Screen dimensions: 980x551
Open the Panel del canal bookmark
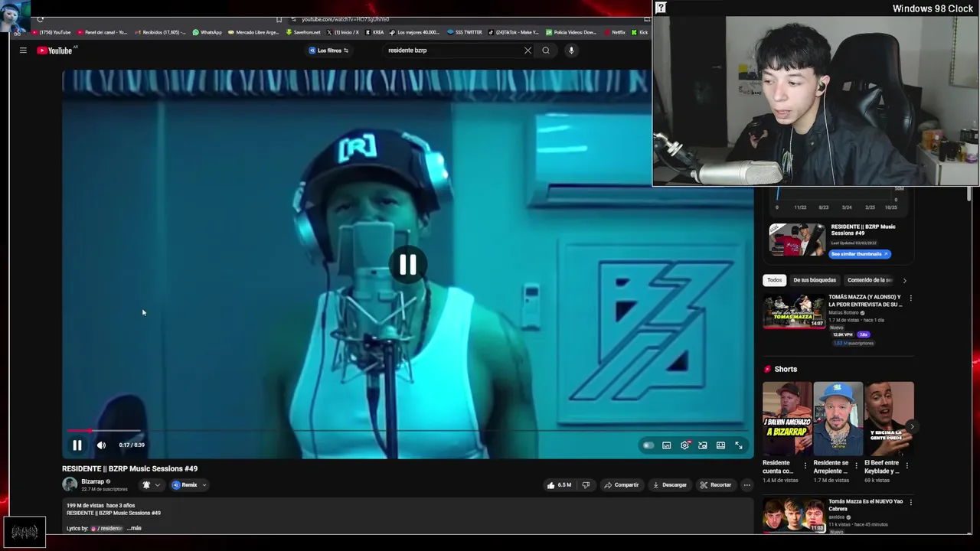pyautogui.click(x=102, y=32)
